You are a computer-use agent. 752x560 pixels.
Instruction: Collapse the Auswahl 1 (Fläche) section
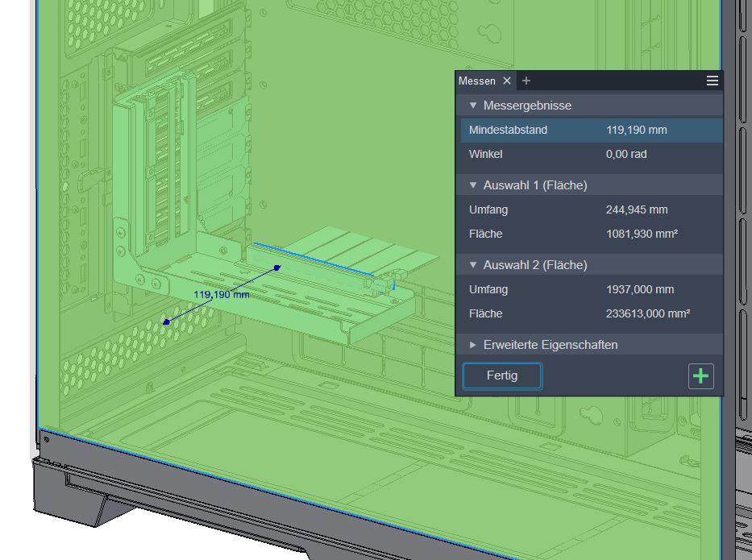[473, 185]
